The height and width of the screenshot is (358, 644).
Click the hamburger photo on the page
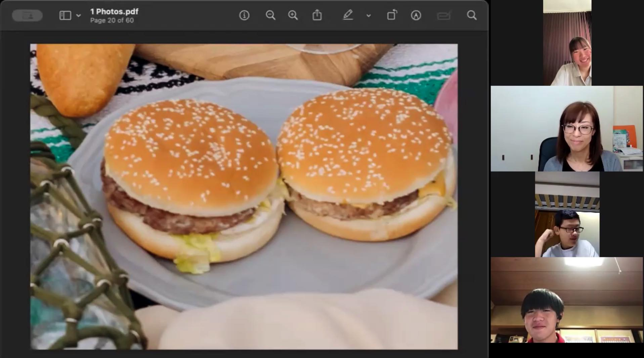point(244,197)
